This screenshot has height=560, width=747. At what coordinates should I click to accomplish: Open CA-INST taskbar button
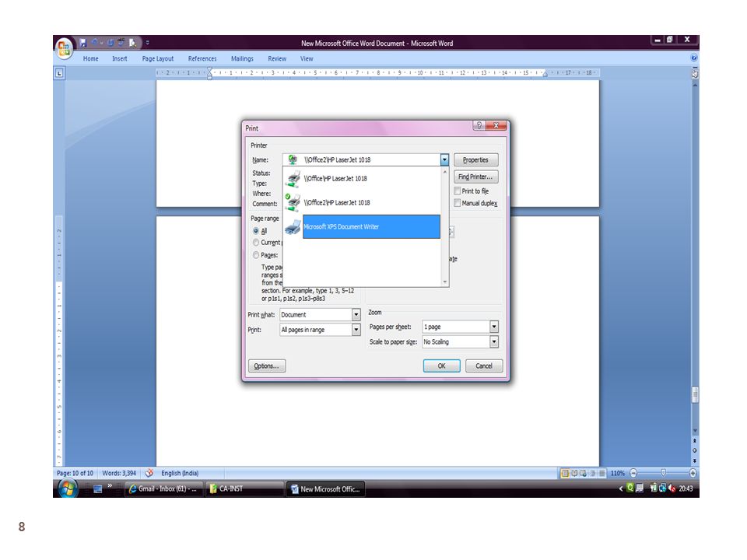[x=245, y=489]
